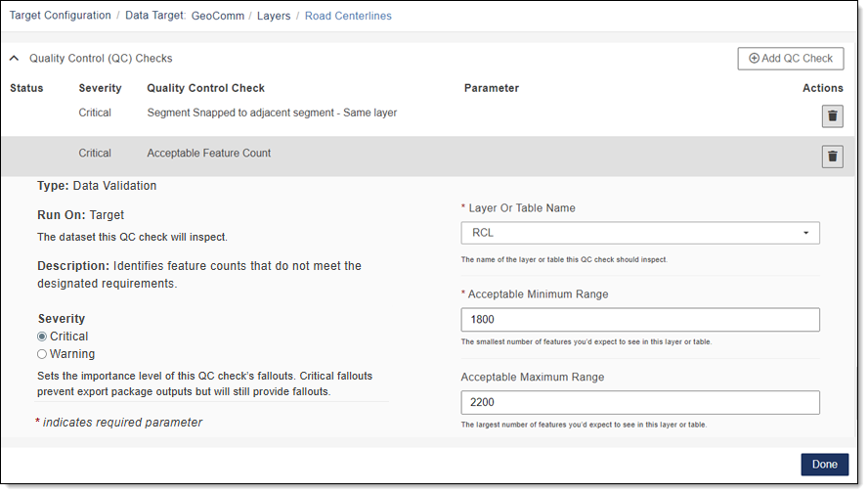Click the Acceptable Minimum Range field
Screen dimensions: 868x494
(639, 320)
